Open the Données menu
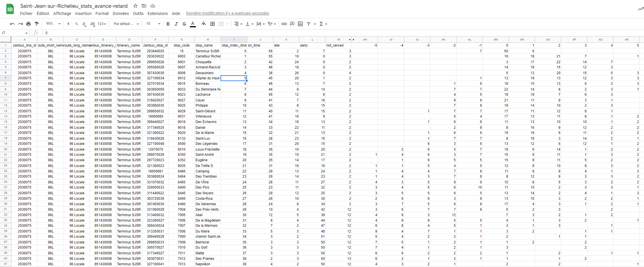 (121, 14)
